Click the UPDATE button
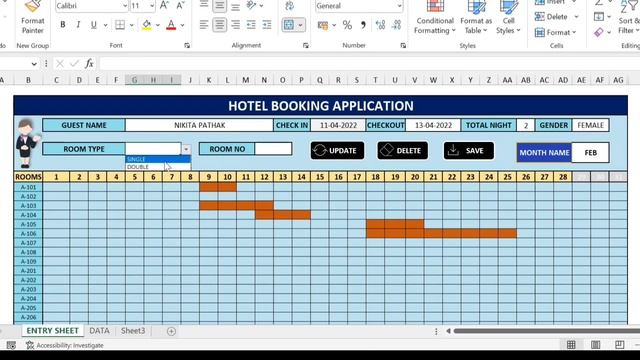Image resolution: width=640 pixels, height=360 pixels. point(337,151)
